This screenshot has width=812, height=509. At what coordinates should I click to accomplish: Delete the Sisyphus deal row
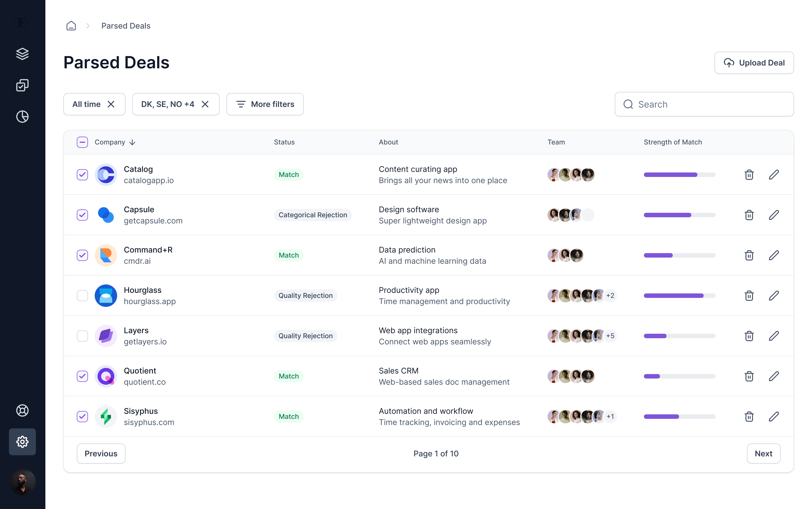[749, 416]
